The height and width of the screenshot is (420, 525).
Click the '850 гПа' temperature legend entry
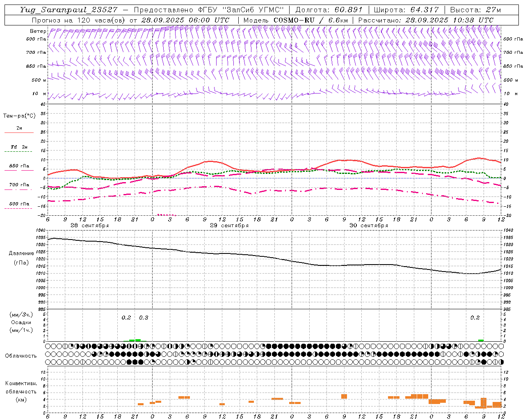click(19, 166)
